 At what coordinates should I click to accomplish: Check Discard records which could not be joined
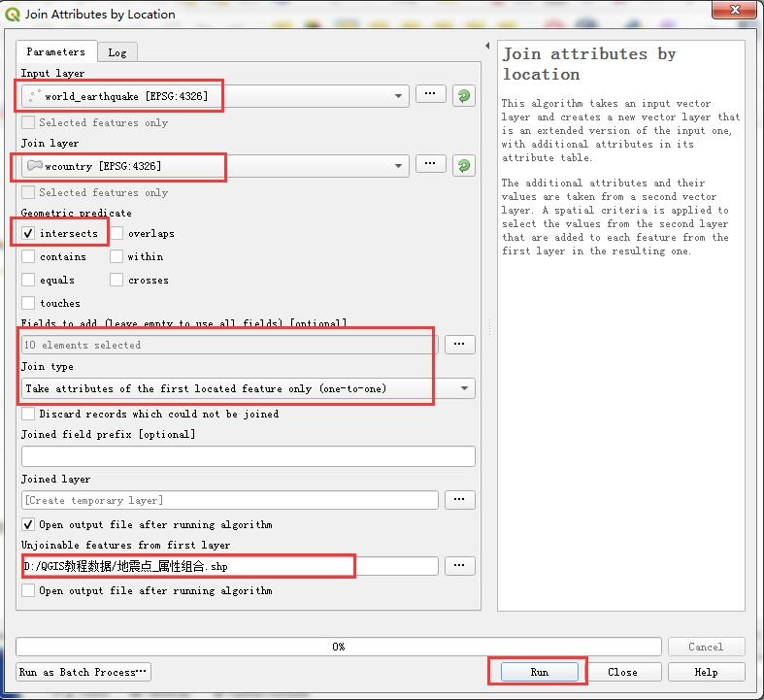click(x=28, y=414)
